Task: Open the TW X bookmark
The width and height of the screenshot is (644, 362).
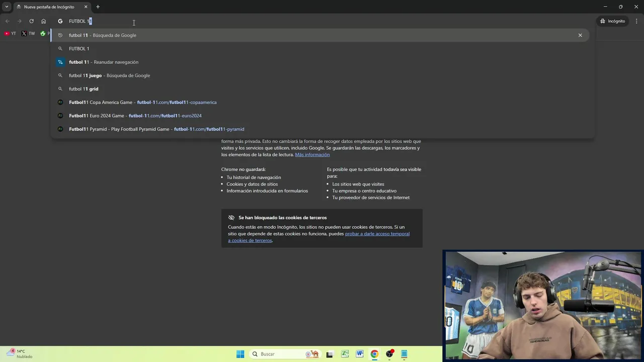Action: tap(28, 34)
